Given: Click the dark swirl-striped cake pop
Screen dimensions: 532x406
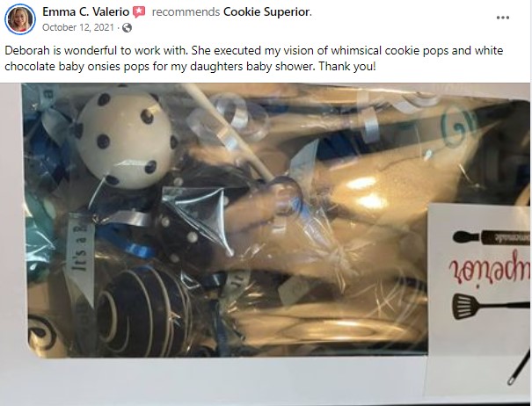Looking at the screenshot, I should [144, 312].
